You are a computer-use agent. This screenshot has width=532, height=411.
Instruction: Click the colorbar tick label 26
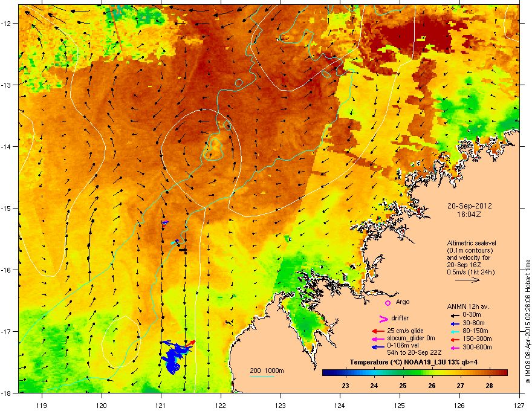pos(432,386)
